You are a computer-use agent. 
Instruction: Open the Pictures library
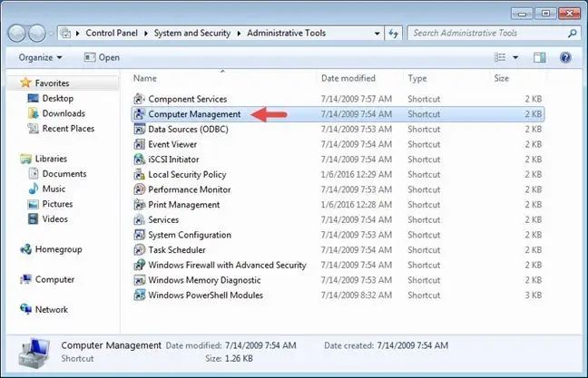[57, 204]
